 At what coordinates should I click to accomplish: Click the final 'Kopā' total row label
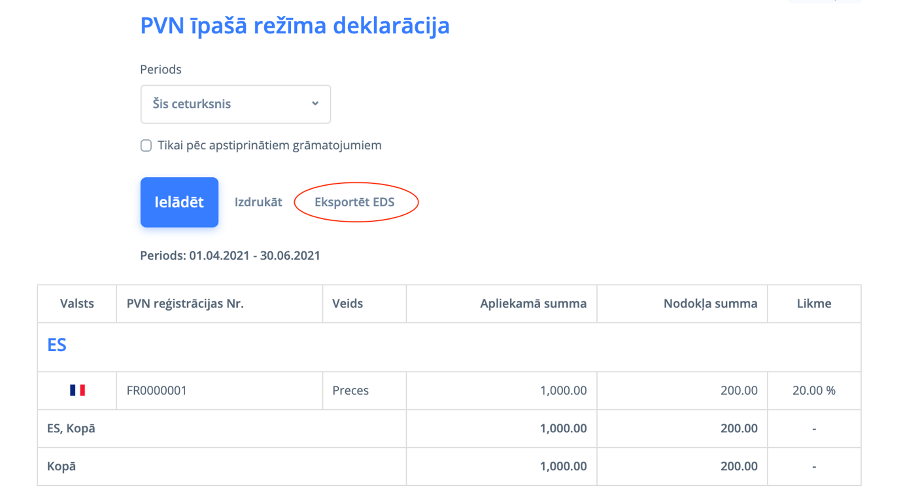click(x=63, y=467)
